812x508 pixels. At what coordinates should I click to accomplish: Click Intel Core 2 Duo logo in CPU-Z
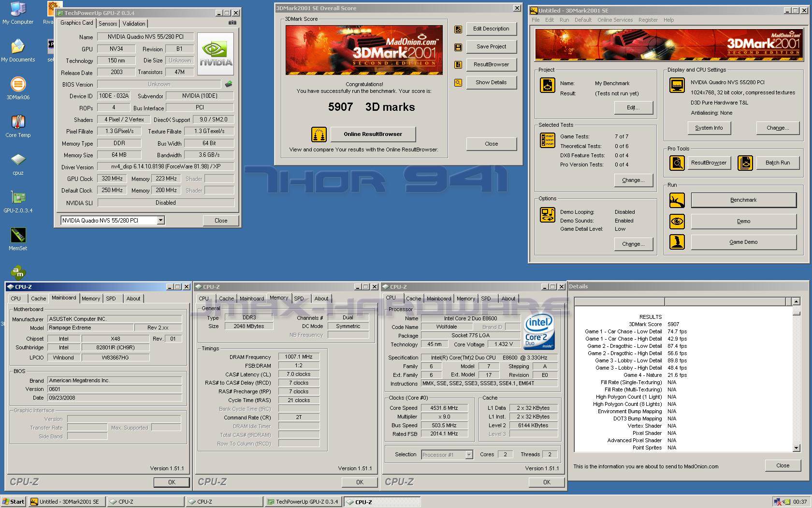tap(539, 332)
